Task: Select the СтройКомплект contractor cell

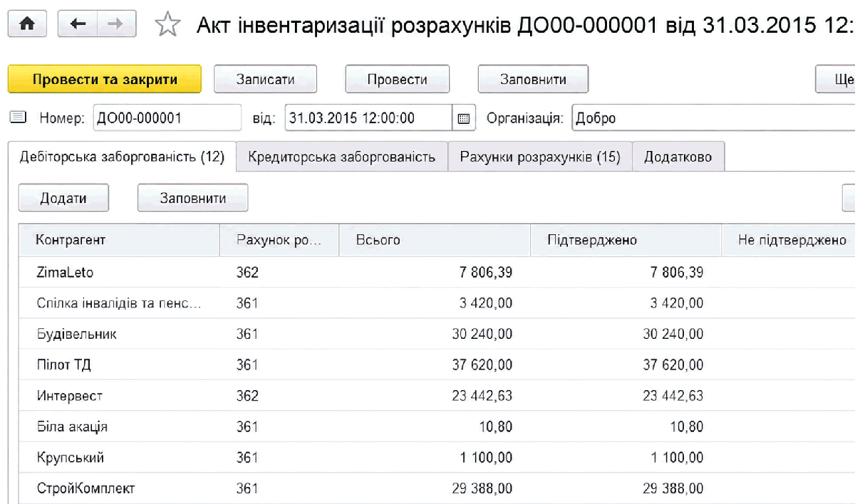Action: tap(119, 488)
